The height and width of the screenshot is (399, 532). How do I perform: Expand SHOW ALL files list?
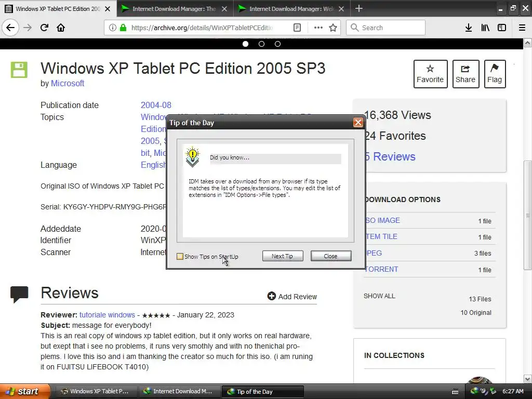[379, 296]
